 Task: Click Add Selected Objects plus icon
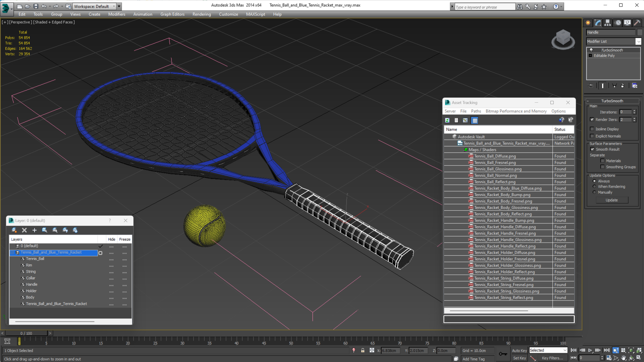(x=35, y=230)
